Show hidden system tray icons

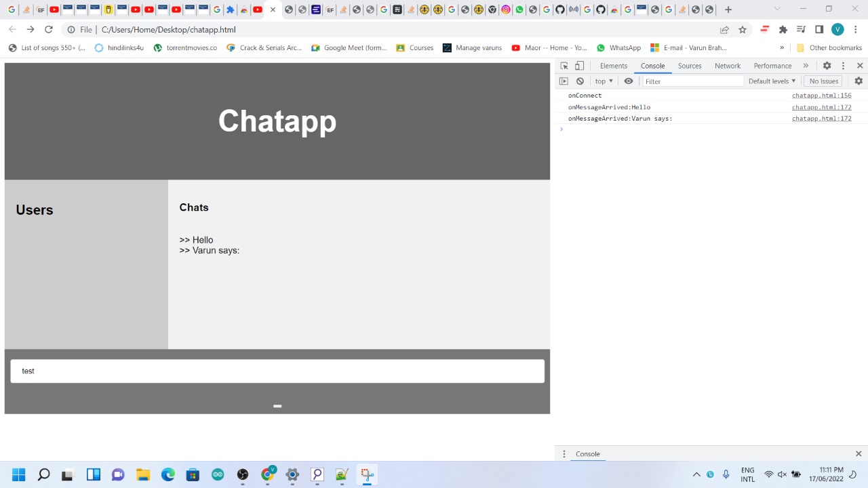coord(696,474)
